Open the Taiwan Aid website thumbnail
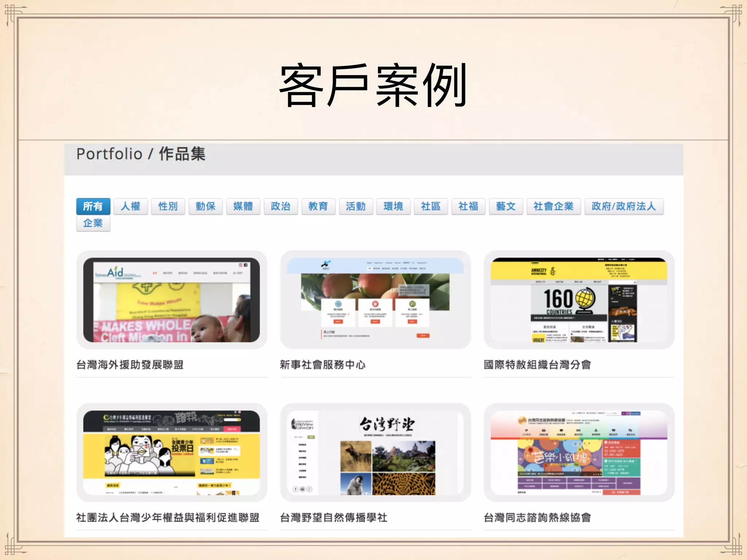Viewport: 747px width, 560px height. 171,300
